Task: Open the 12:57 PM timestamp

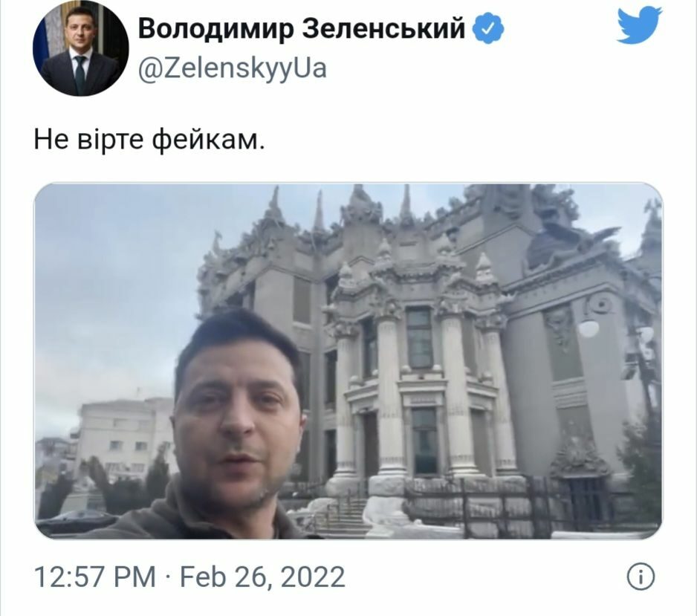Action: tap(95, 577)
